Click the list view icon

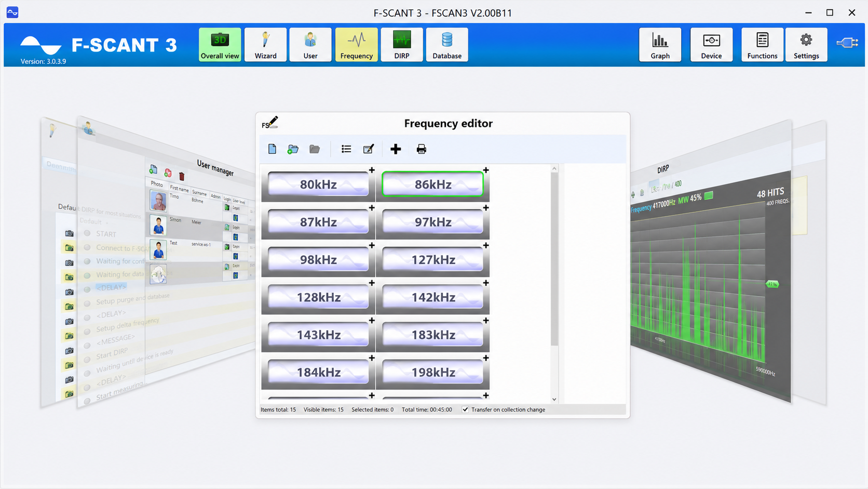(x=346, y=149)
